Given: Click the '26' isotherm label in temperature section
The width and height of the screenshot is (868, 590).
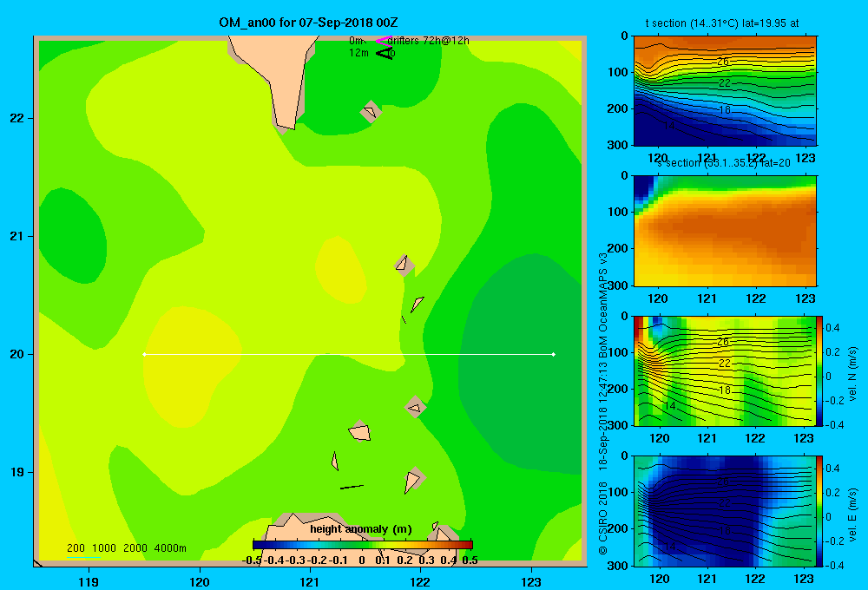Looking at the screenshot, I should [x=723, y=62].
